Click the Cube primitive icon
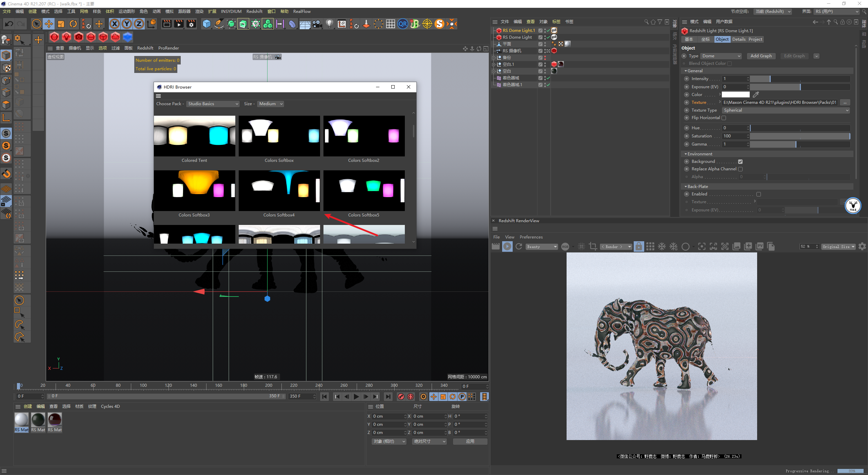Image resolution: width=868 pixels, height=475 pixels. 206,24
